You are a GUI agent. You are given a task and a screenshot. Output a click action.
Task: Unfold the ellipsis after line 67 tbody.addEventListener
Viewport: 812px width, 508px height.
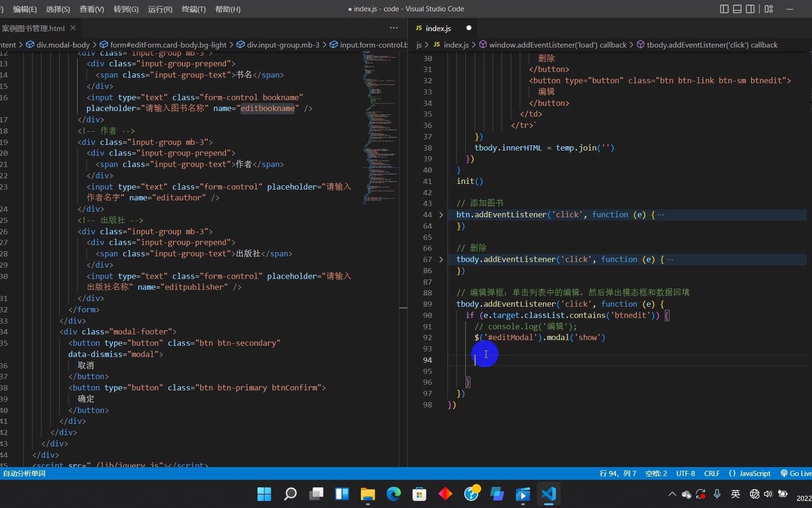click(x=670, y=260)
